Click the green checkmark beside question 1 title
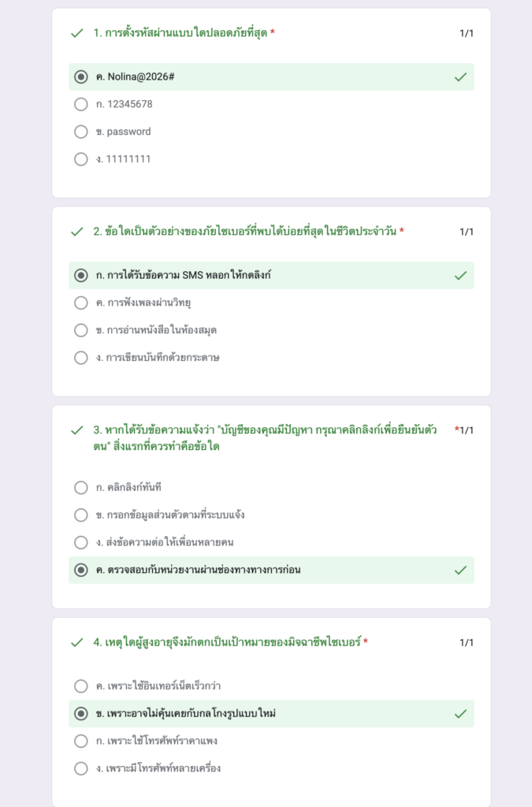The image size is (532, 807). (76, 33)
